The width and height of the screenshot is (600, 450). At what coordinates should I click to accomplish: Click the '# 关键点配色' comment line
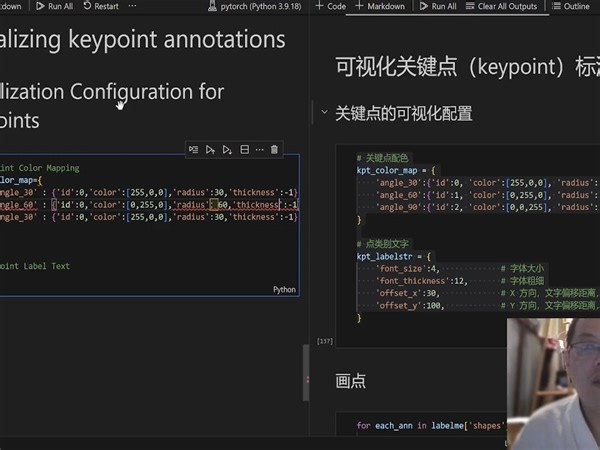click(x=382, y=158)
